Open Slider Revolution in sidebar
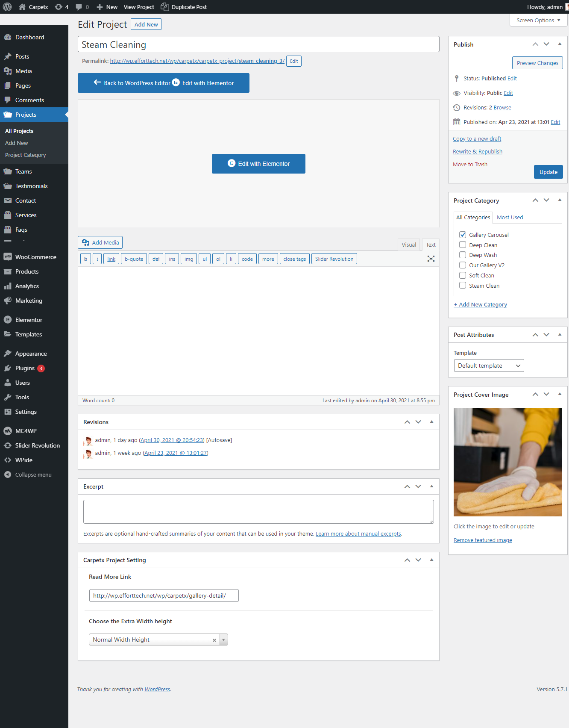This screenshot has width=569, height=728. tap(37, 445)
